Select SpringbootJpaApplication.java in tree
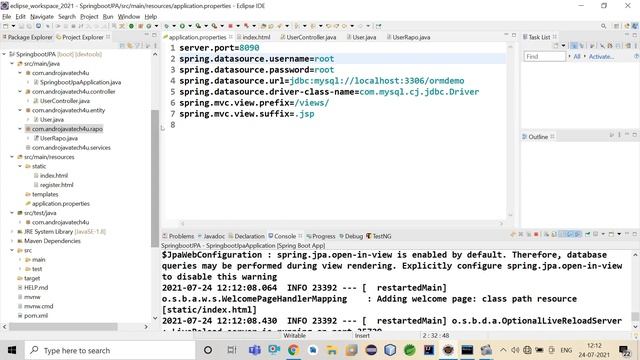The height and width of the screenshot is (360, 640). point(80,82)
